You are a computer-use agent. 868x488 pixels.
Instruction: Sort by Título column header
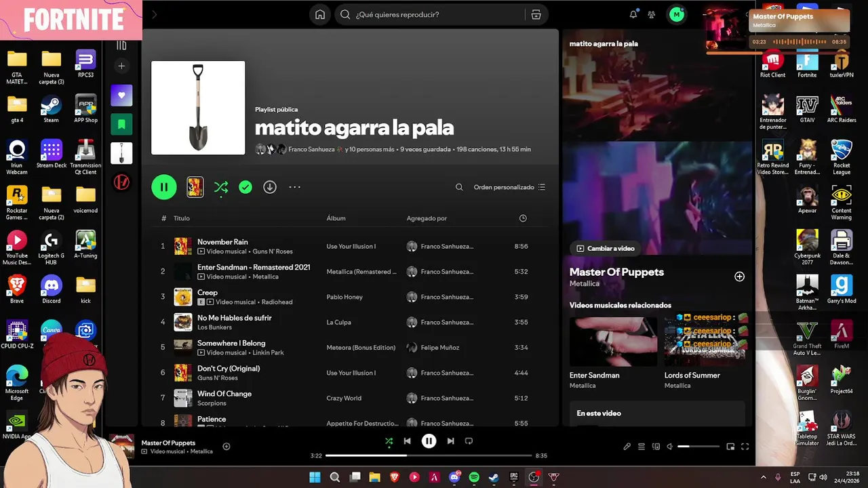[x=182, y=218]
